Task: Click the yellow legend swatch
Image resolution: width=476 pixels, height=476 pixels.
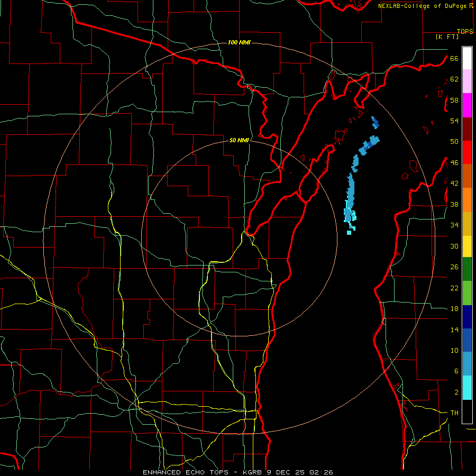Action: (467, 246)
